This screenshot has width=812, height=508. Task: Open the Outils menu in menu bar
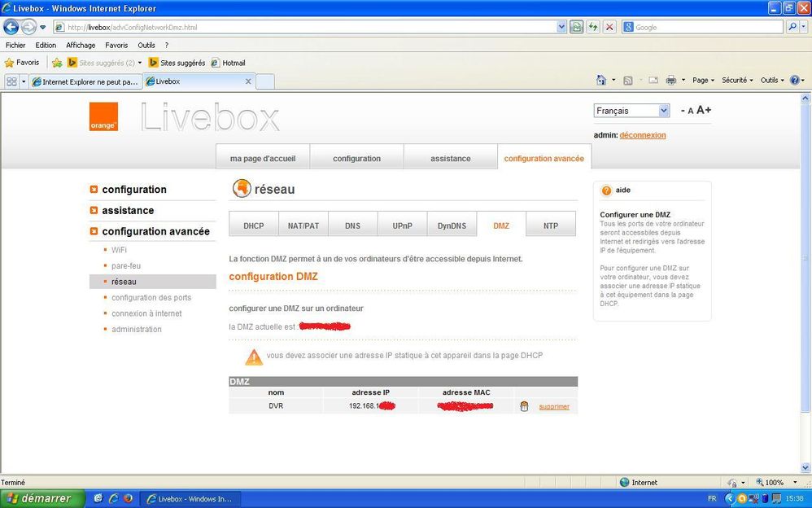click(x=146, y=46)
